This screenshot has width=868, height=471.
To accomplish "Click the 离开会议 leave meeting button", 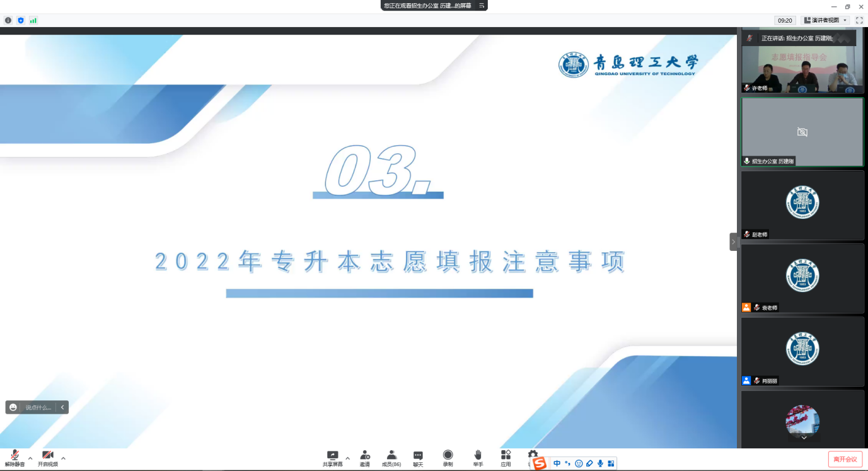I will tap(845, 459).
